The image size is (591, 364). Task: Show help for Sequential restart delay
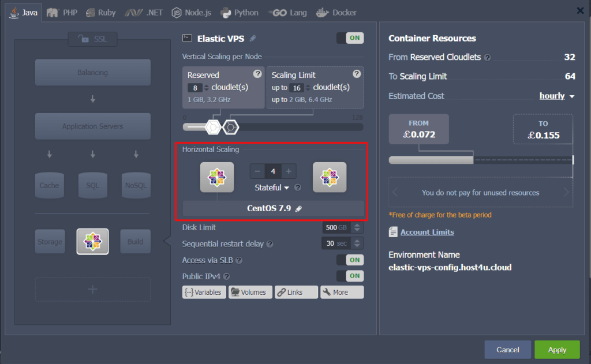tap(270, 244)
